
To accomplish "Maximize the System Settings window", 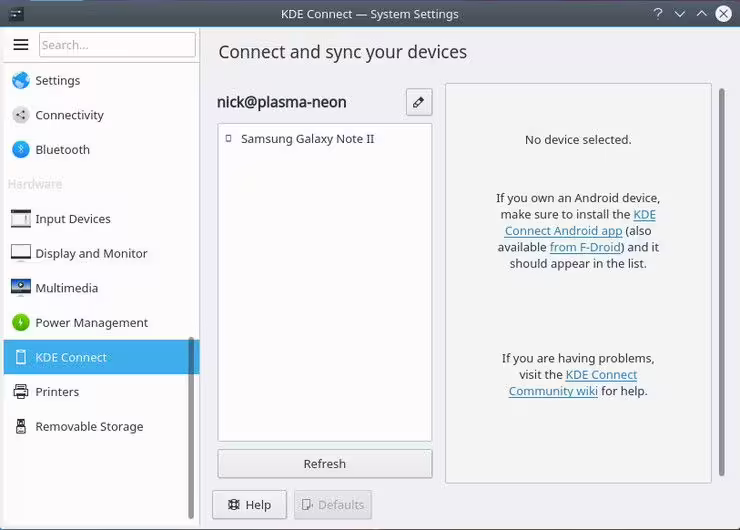I will click(x=702, y=14).
